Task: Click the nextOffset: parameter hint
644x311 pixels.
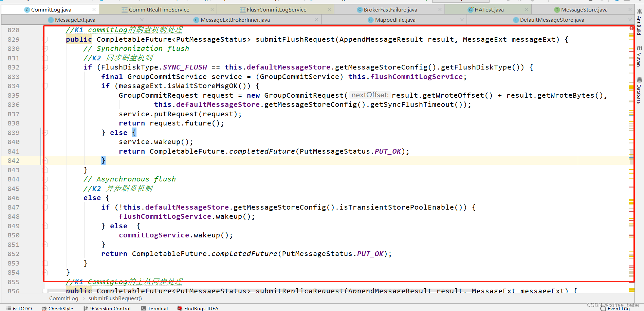Action: pos(370,95)
